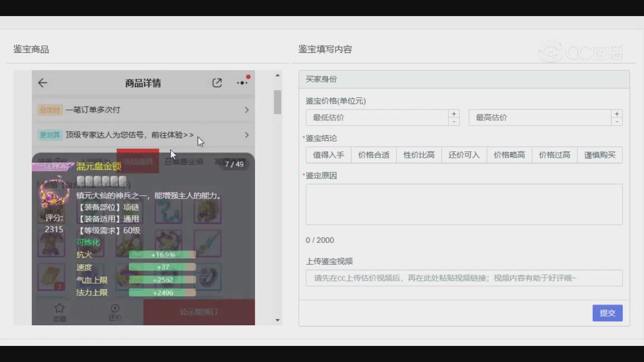Click the 鉴宝填写内容 section heading
This screenshot has width=644, height=362.
point(325,49)
